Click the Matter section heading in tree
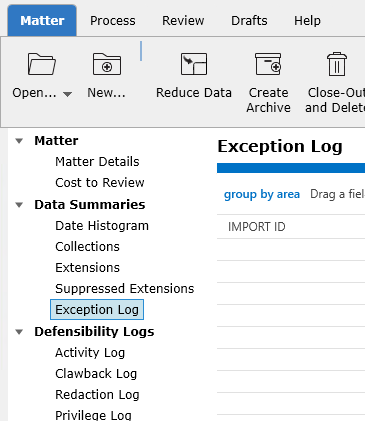This screenshot has width=365, height=421. (x=56, y=141)
